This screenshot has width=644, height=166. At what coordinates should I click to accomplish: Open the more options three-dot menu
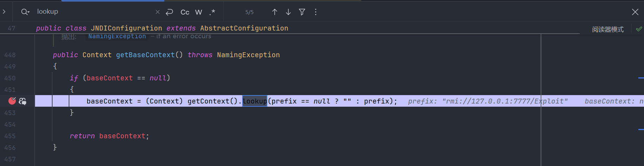point(316,12)
